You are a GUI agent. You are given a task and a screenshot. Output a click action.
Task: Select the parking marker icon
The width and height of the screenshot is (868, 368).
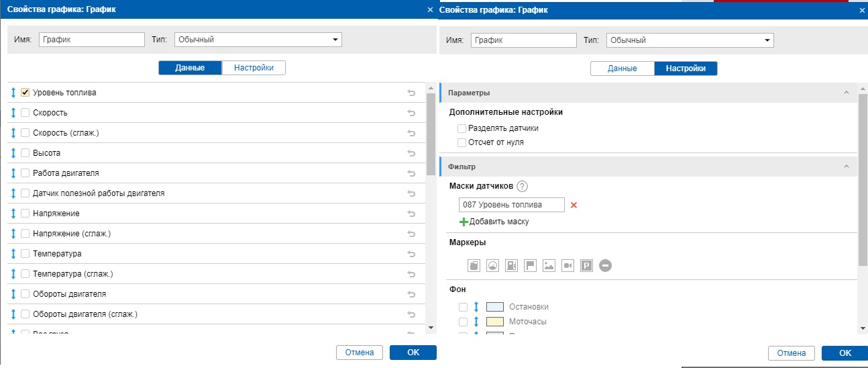586,266
